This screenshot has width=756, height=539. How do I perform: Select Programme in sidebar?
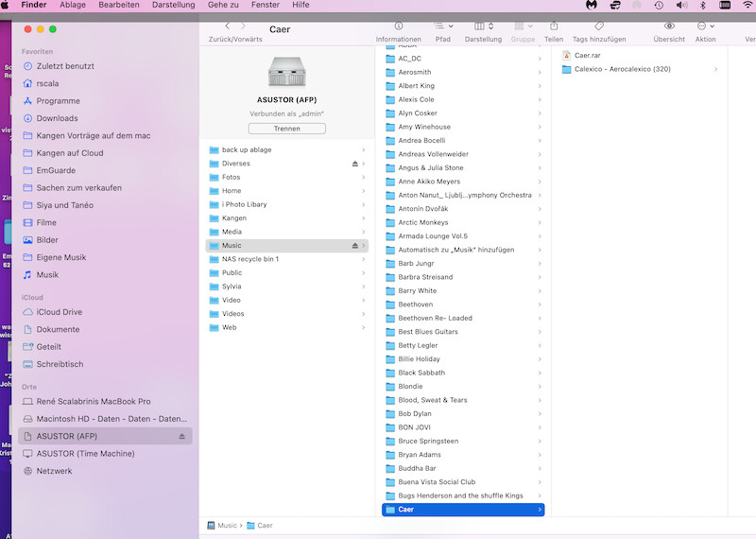coord(58,101)
